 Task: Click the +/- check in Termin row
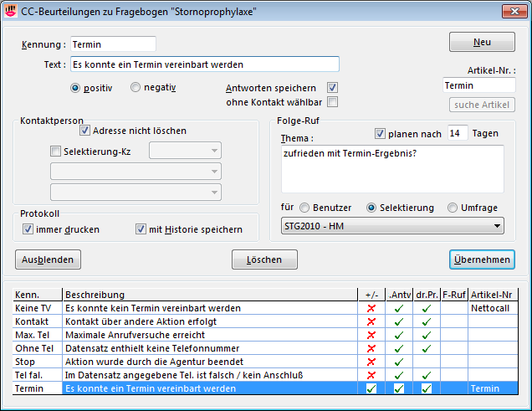(371, 388)
